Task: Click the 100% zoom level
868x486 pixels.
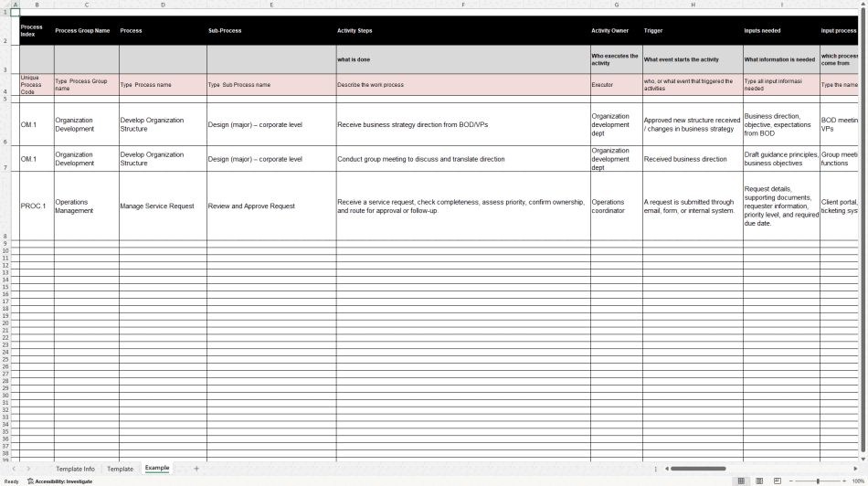Action: click(x=858, y=481)
